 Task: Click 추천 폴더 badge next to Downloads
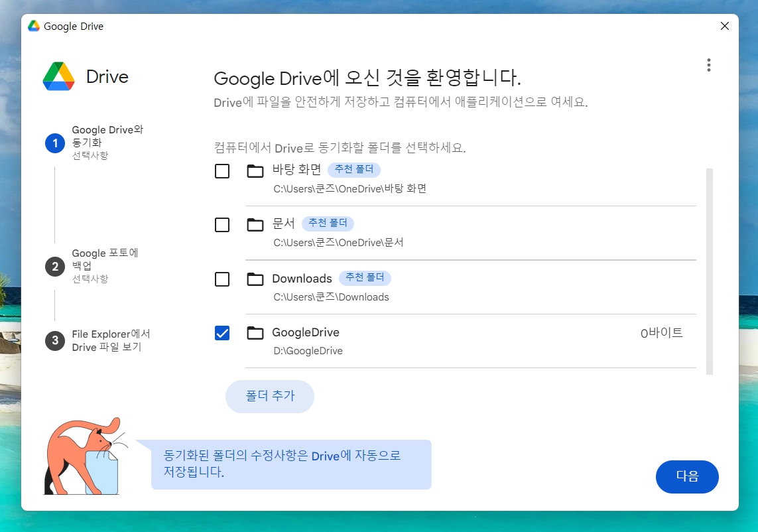(365, 277)
